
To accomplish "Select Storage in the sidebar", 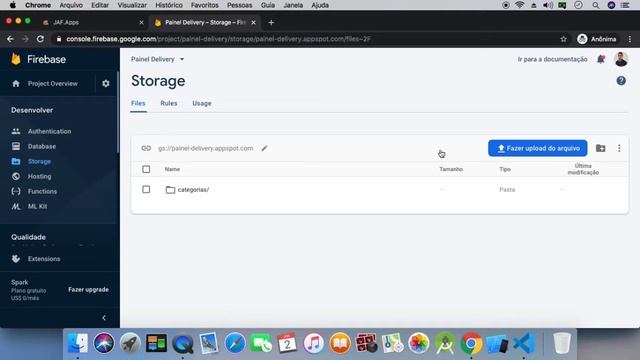I will click(39, 161).
